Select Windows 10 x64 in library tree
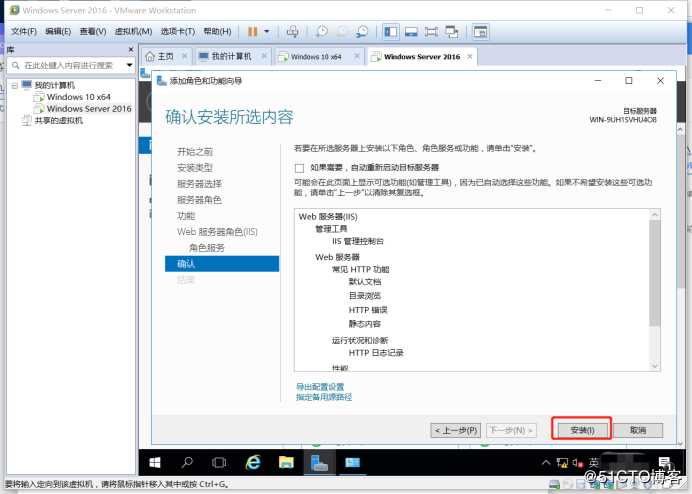 tap(79, 97)
